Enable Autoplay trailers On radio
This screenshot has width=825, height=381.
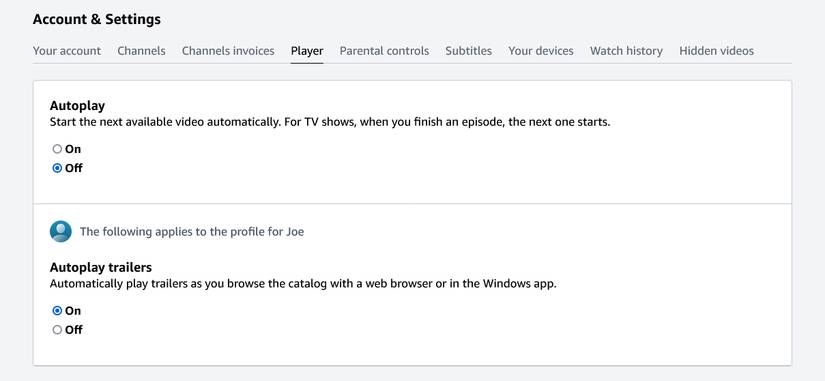point(57,310)
